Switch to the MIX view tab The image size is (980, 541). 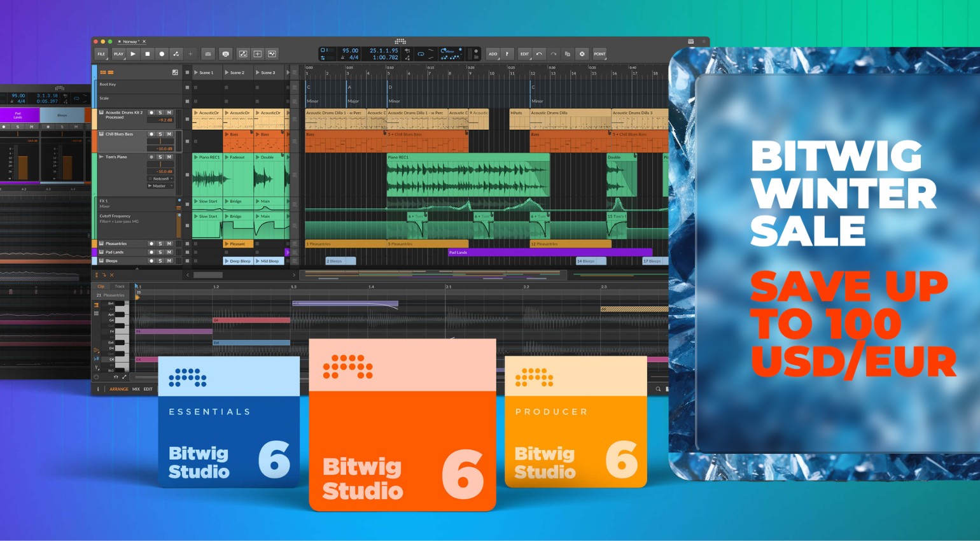tap(136, 389)
